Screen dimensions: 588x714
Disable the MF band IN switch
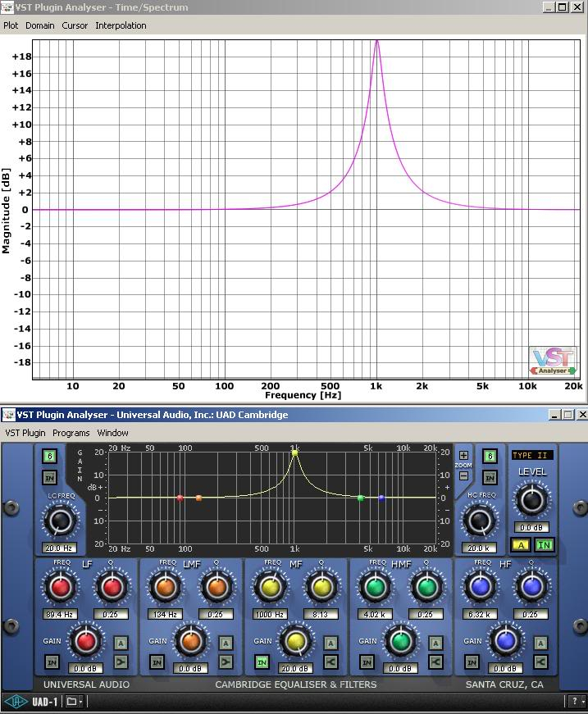(262, 662)
